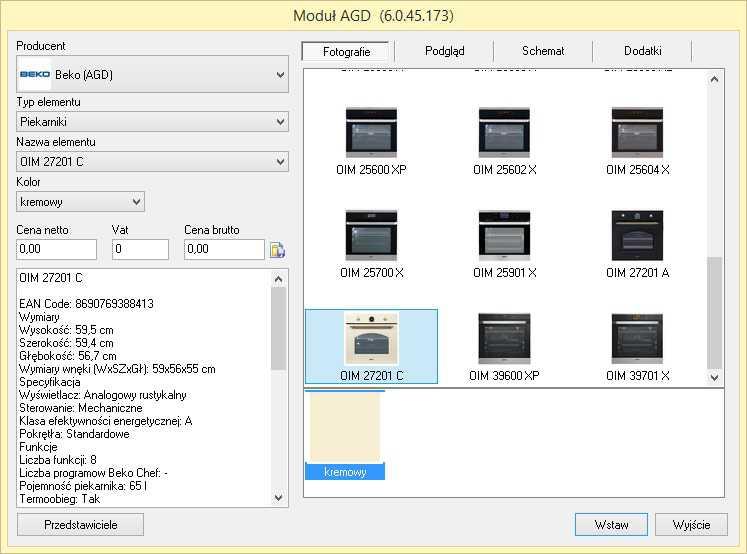
Task: Select oven thumbnail OIM 25901 X
Action: (505, 244)
